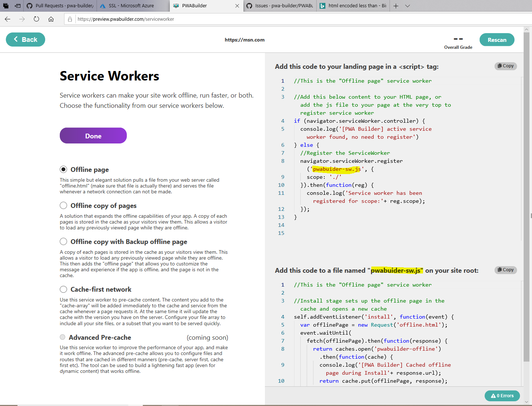This screenshot has width=532, height=406.
Task: Click the Service Workers heading
Action: (109, 76)
